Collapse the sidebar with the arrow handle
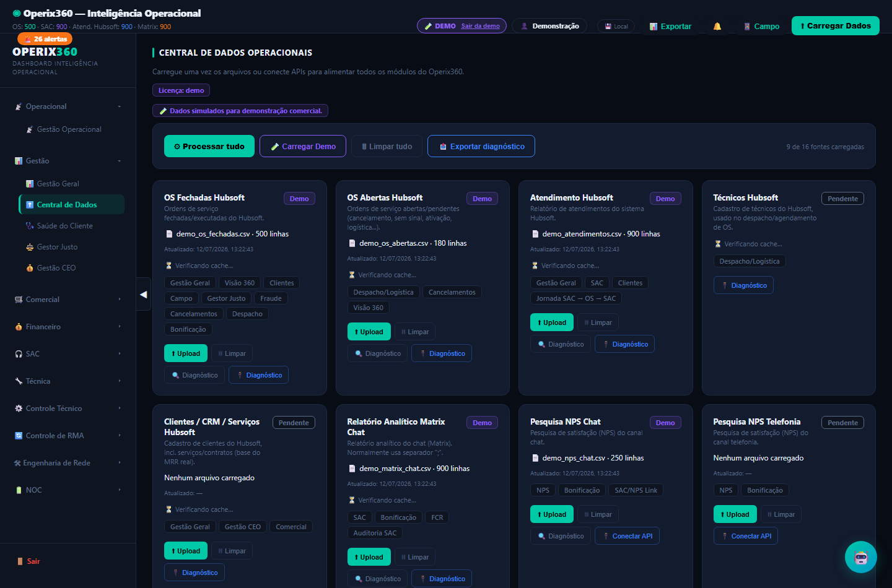This screenshot has height=588, width=892. 144,295
